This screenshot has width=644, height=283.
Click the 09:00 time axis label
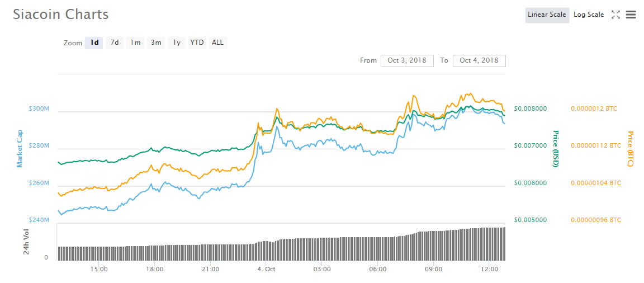(434, 270)
